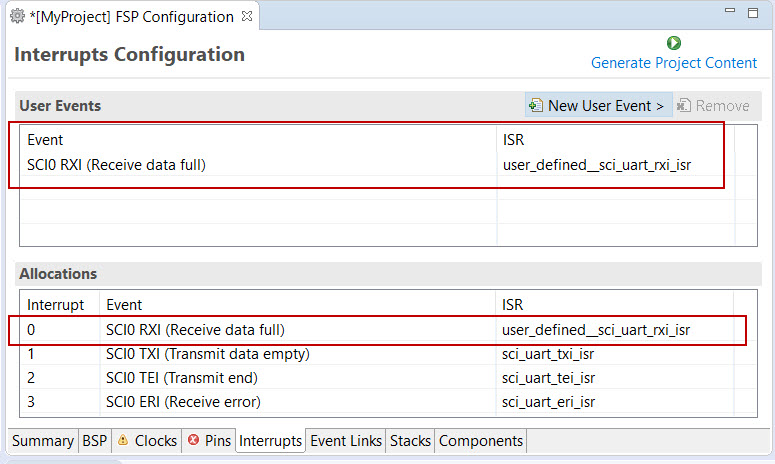Minimize the editor pane
Viewport: 775px width, 464px height.
click(730, 10)
